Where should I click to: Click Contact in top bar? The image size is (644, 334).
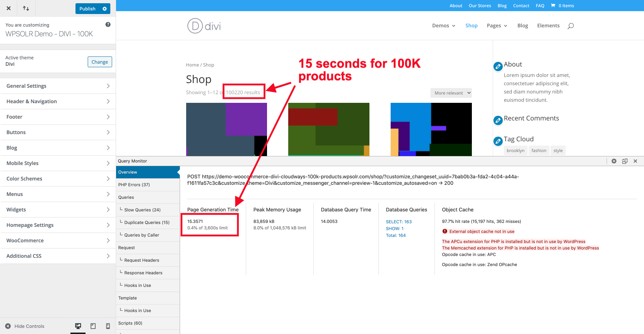pyautogui.click(x=521, y=5)
